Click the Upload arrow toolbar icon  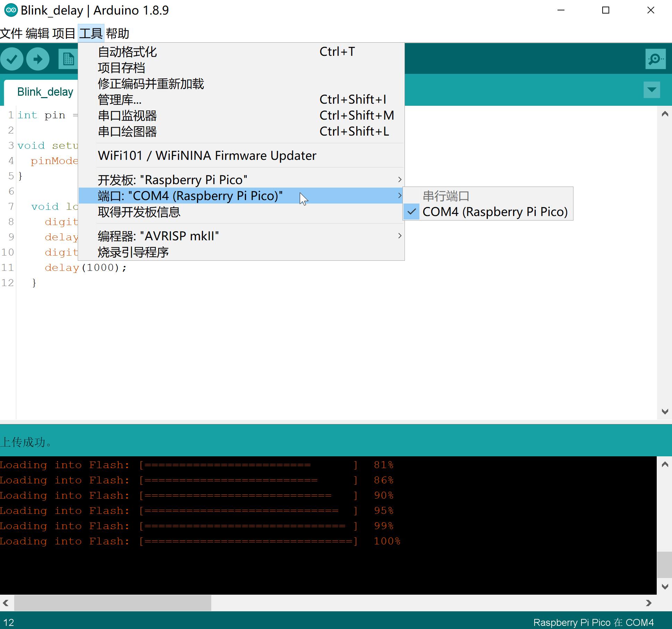38,59
